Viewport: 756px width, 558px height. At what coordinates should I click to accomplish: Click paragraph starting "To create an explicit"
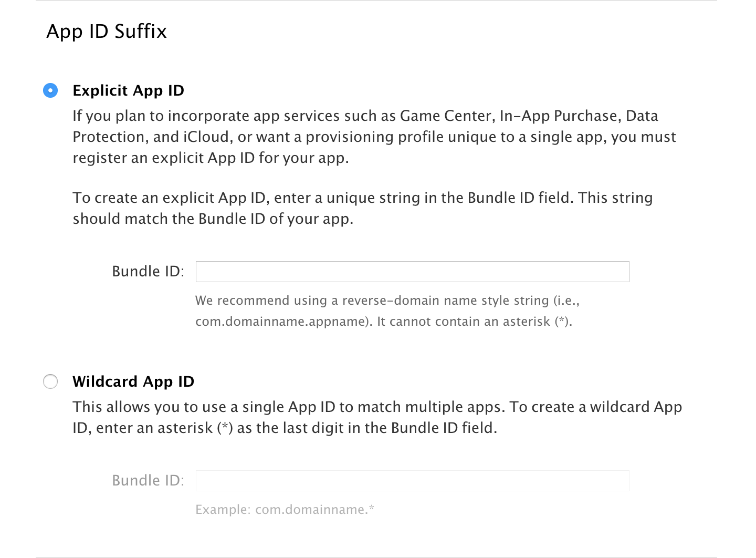362,198
